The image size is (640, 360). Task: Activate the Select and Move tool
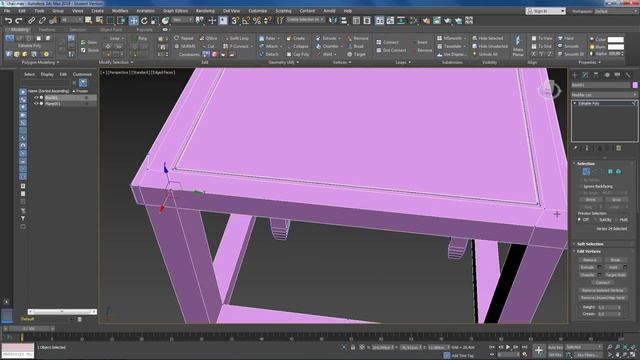coord(133,20)
